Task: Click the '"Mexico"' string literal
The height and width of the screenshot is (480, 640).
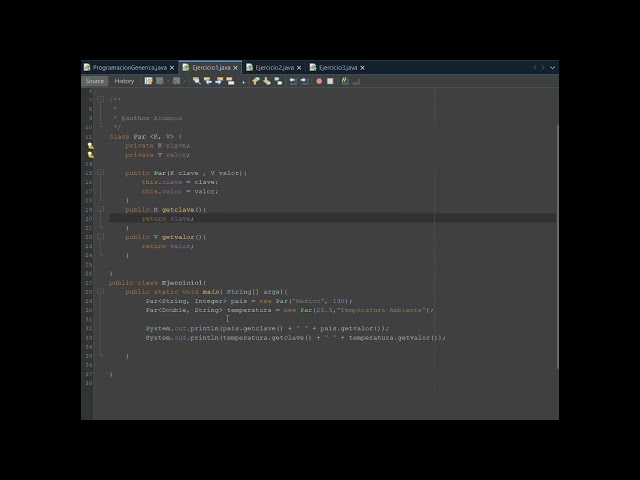Action: point(308,301)
